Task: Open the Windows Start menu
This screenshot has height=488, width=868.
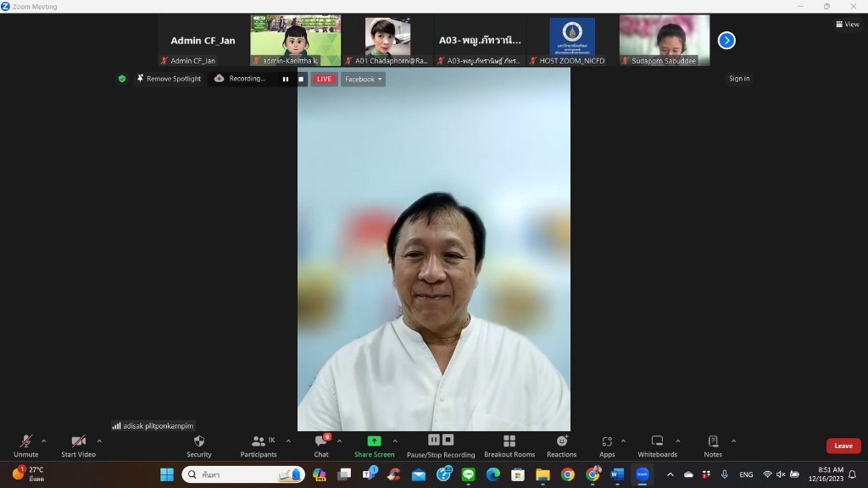Action: (x=167, y=474)
